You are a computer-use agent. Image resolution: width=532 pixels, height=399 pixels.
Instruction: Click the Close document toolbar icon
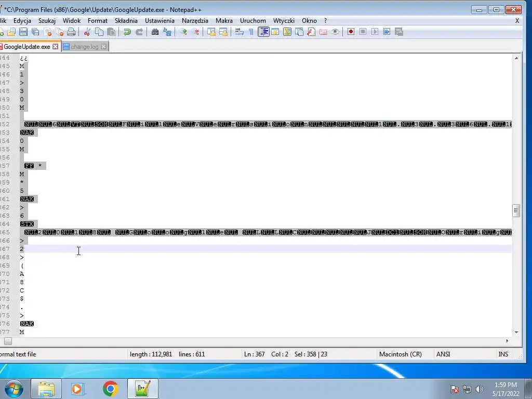[x=47, y=32]
